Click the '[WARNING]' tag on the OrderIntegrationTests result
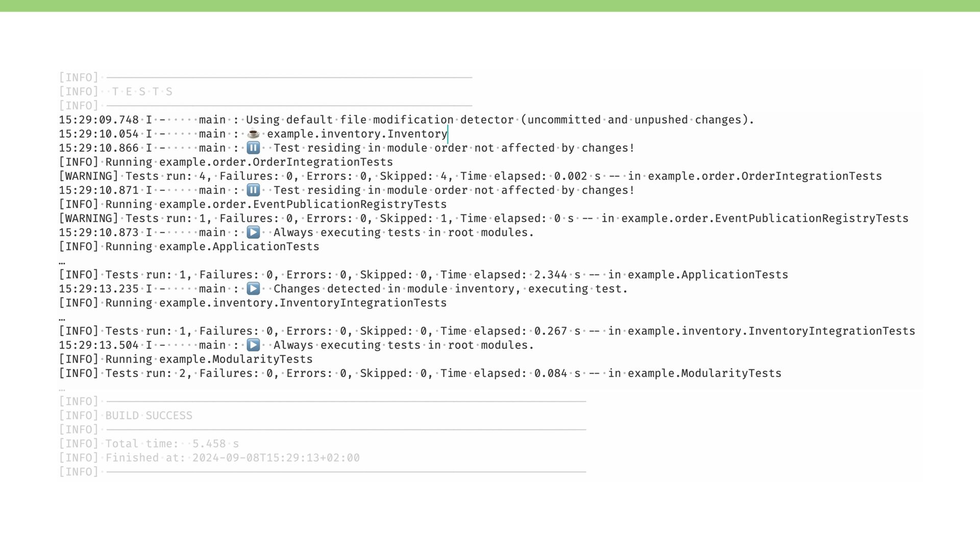 pyautogui.click(x=89, y=177)
